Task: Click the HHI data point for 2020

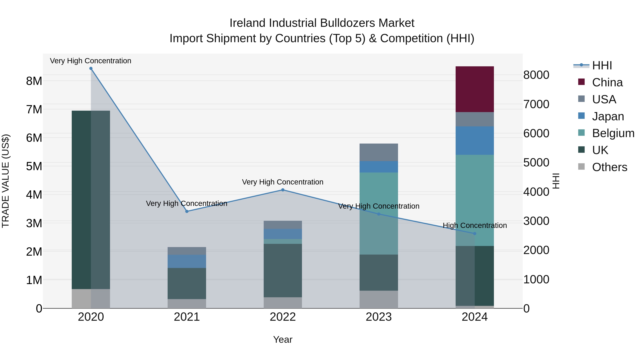Action: click(91, 68)
